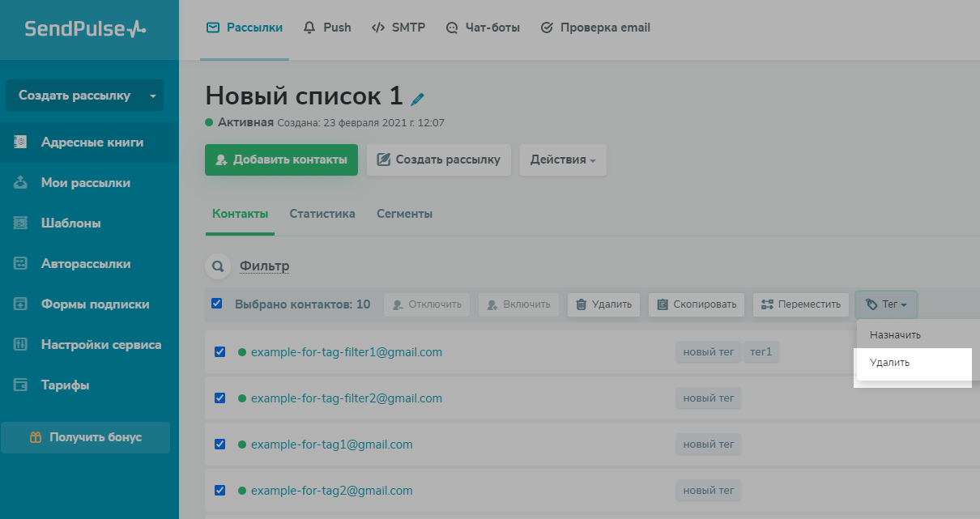The image size is (980, 519).
Task: Toggle the select-all contacts checkbox
Action: (x=216, y=304)
